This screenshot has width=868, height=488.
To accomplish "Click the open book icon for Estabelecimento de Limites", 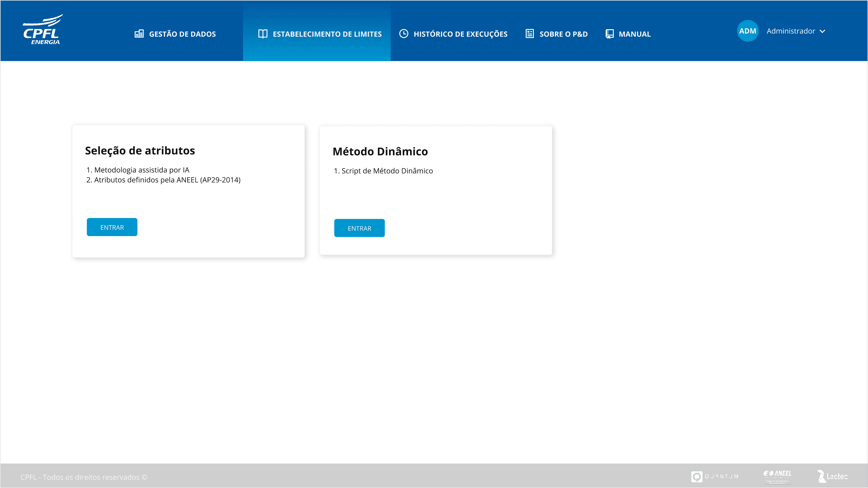I will point(263,34).
